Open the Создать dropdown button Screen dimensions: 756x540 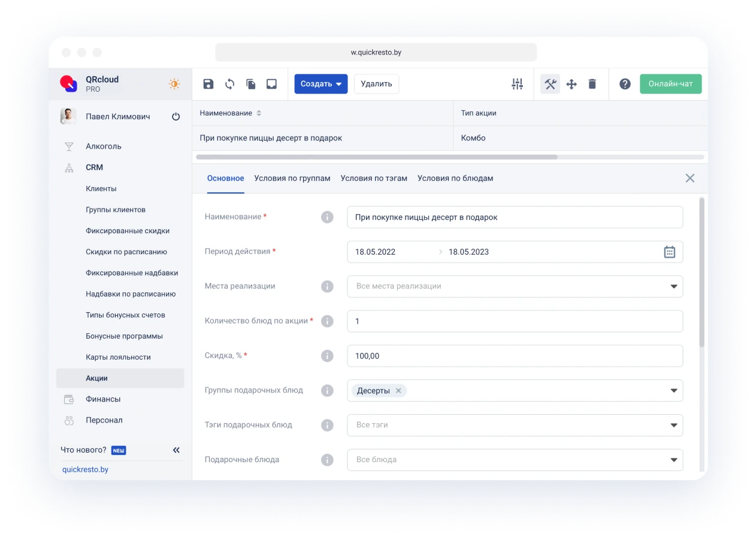tap(321, 84)
